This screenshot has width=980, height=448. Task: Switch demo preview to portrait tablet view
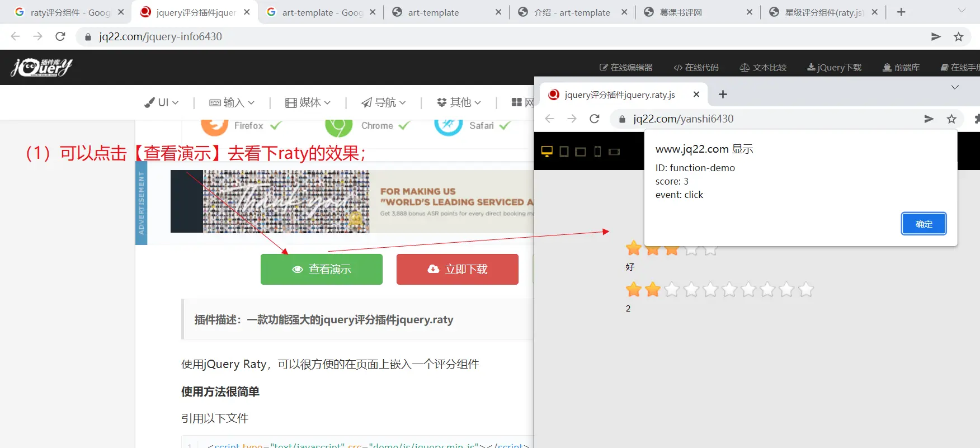coord(564,152)
